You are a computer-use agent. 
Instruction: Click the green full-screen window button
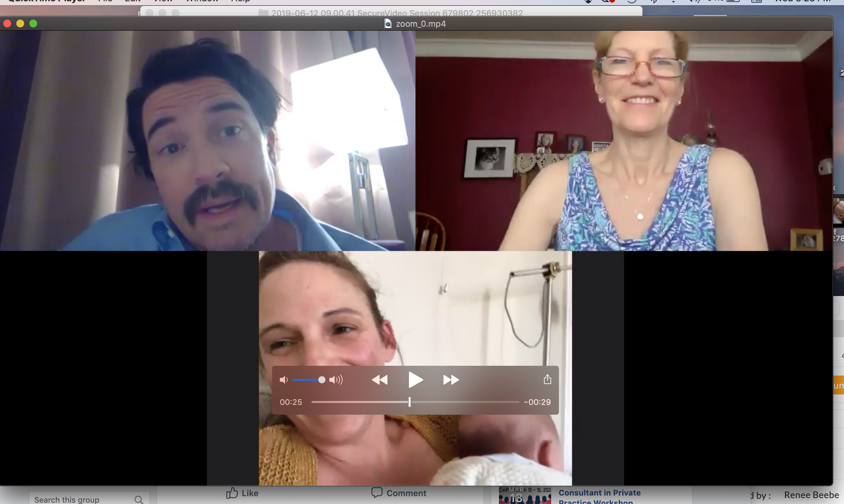33,23
